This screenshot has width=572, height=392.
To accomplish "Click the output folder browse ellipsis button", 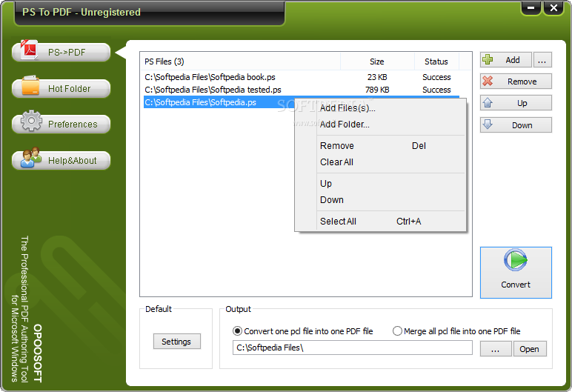I will (496, 349).
